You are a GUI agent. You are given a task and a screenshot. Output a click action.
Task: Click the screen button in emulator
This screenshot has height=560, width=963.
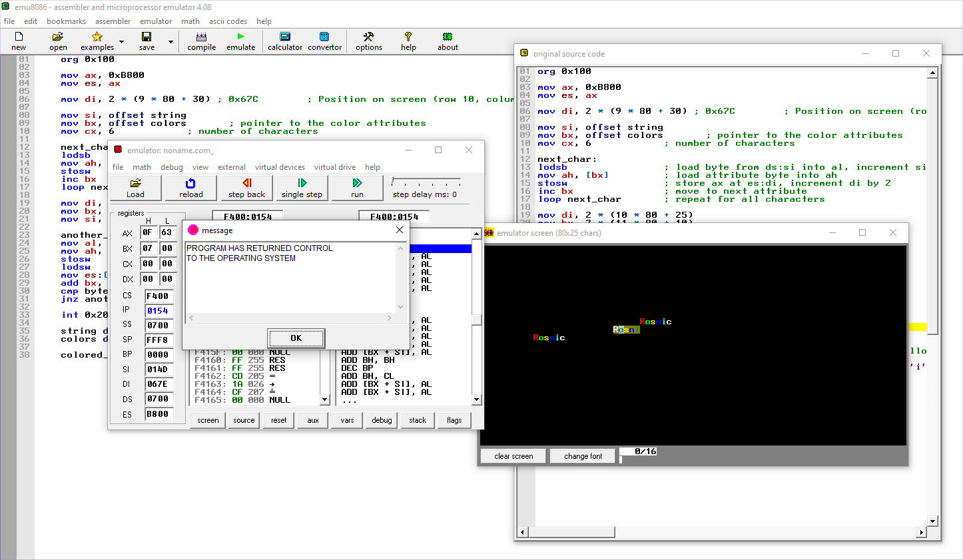(x=208, y=420)
